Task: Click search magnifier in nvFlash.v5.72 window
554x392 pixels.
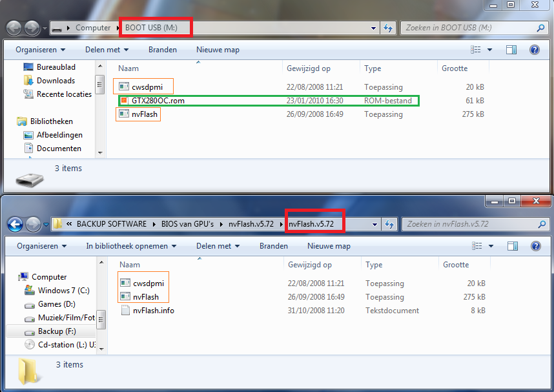Action: pyautogui.click(x=542, y=224)
